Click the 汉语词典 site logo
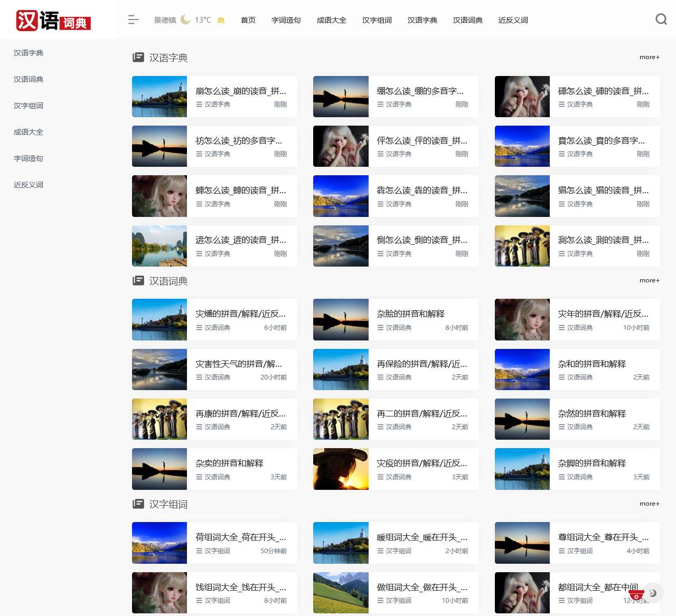Screen dimensions: 676x616 [53, 21]
